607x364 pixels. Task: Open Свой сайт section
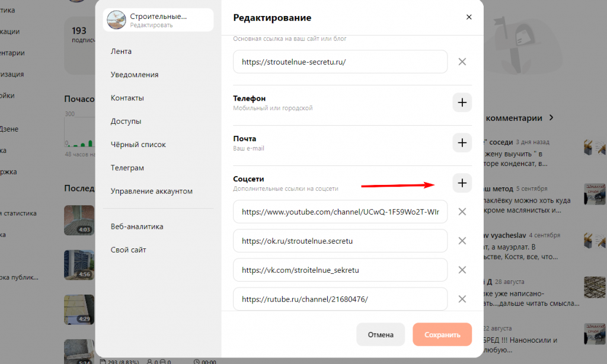(129, 250)
